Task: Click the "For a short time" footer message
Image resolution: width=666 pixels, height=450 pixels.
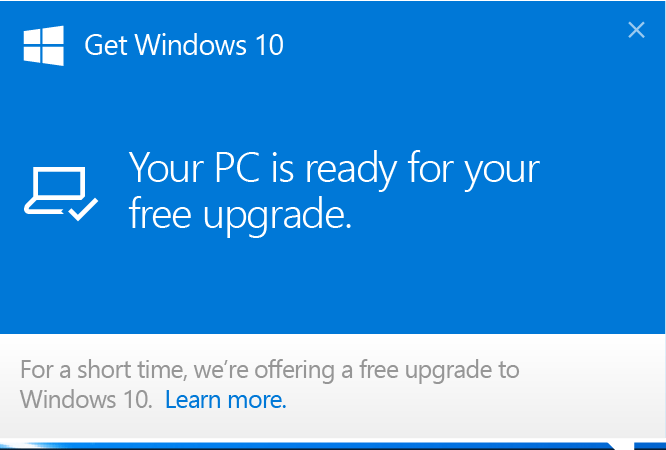Action: [x=270, y=370]
